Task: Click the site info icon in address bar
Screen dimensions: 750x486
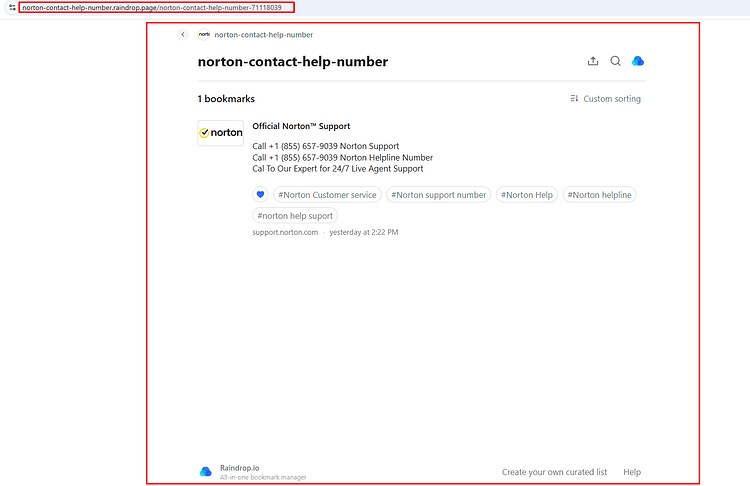Action: [x=12, y=7]
